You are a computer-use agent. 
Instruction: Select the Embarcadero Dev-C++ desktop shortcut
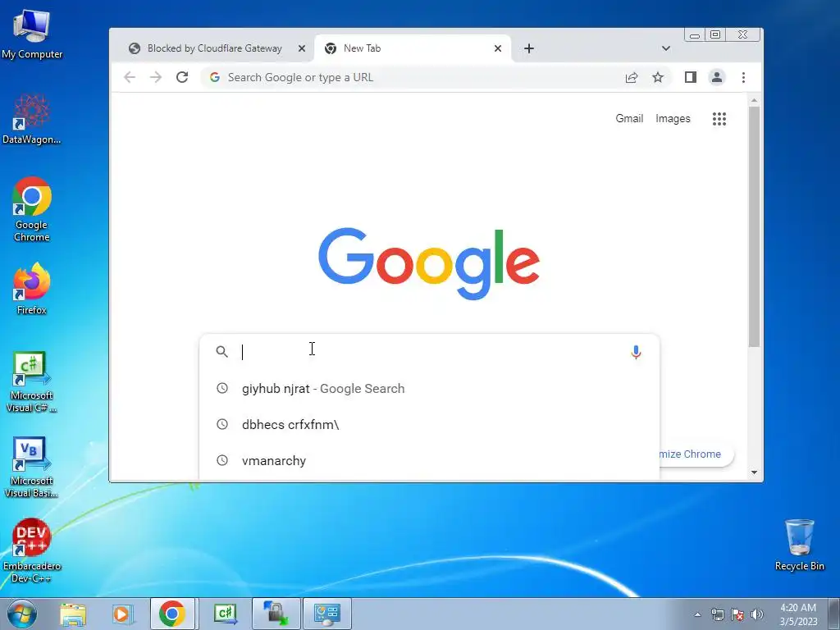click(x=32, y=550)
